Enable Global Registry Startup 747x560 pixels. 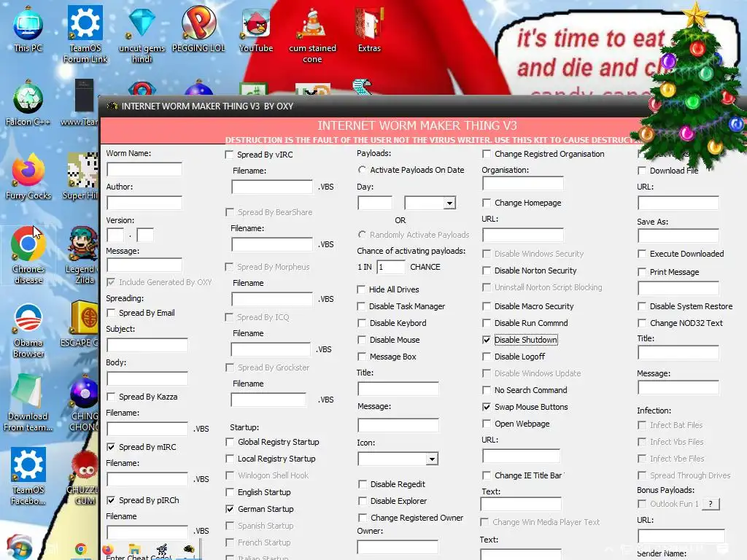[230, 442]
